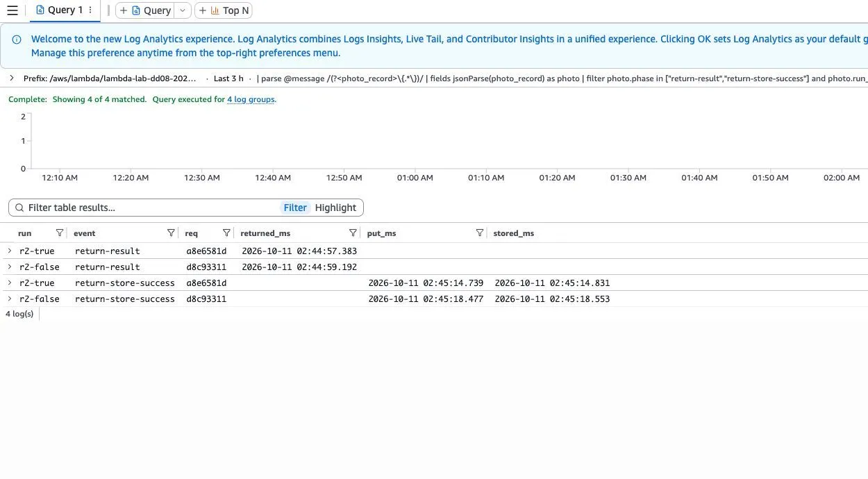Select put_ms value 02:45:14.739

point(426,283)
